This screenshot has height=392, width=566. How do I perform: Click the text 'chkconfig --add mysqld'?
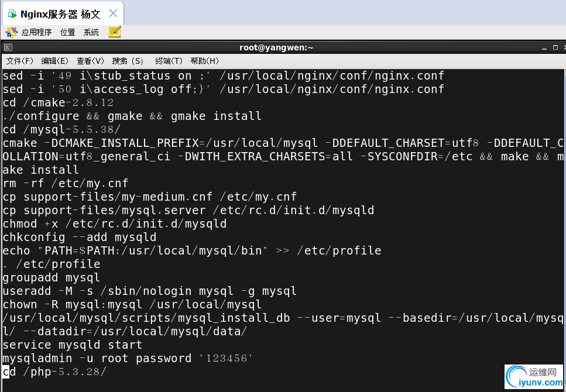click(80, 238)
